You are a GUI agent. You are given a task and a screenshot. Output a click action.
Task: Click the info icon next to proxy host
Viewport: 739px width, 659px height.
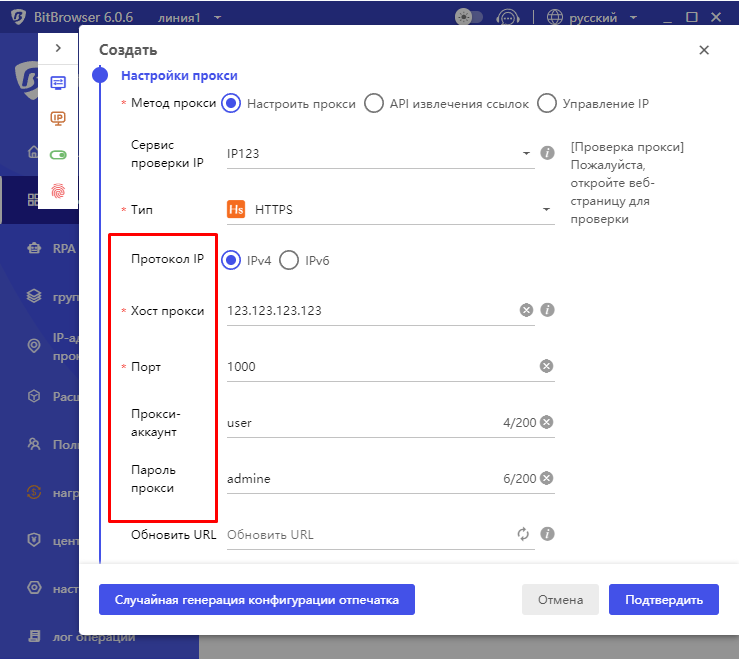pos(547,310)
